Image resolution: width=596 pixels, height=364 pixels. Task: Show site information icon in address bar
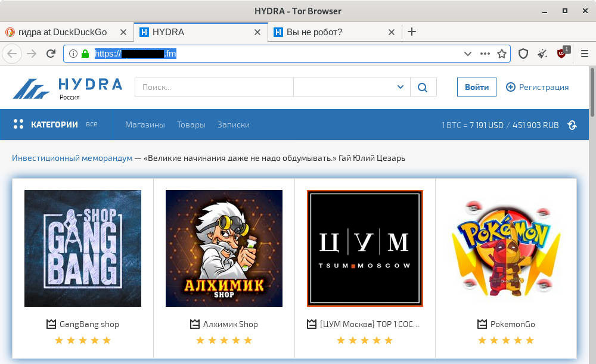pyautogui.click(x=73, y=54)
